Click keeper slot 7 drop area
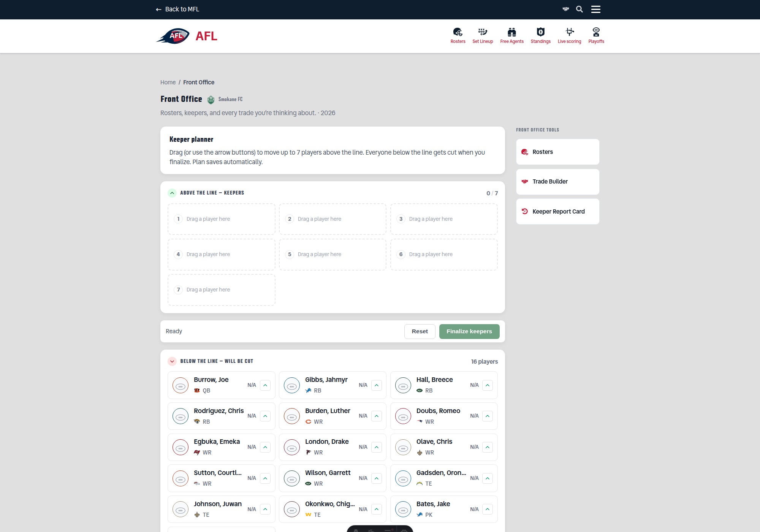The height and width of the screenshot is (532, 760). point(222,290)
